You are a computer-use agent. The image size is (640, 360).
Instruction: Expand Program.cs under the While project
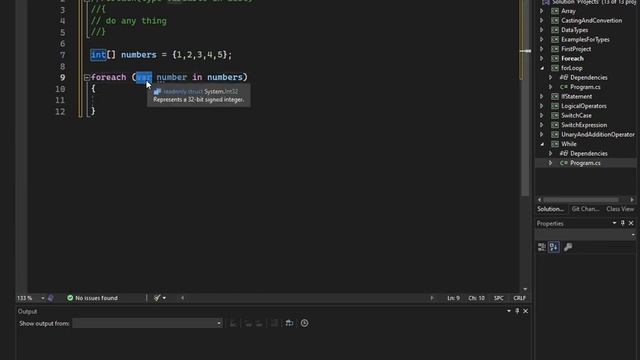click(550, 163)
